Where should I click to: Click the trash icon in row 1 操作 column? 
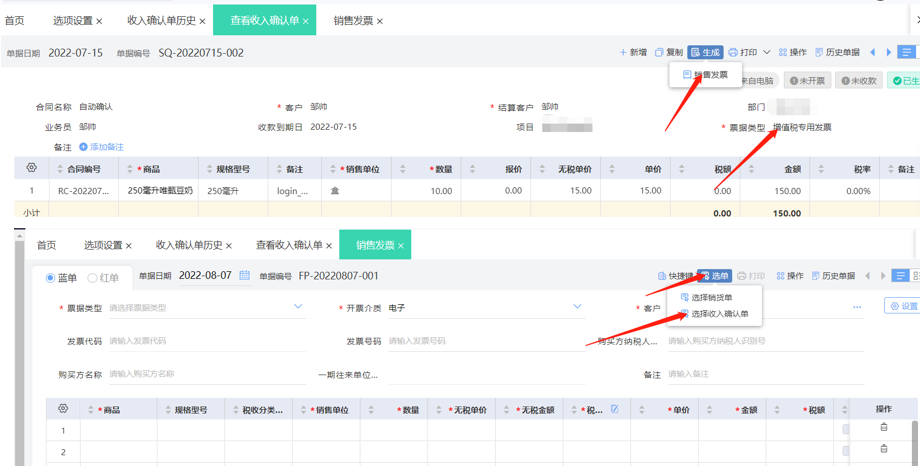point(883,428)
